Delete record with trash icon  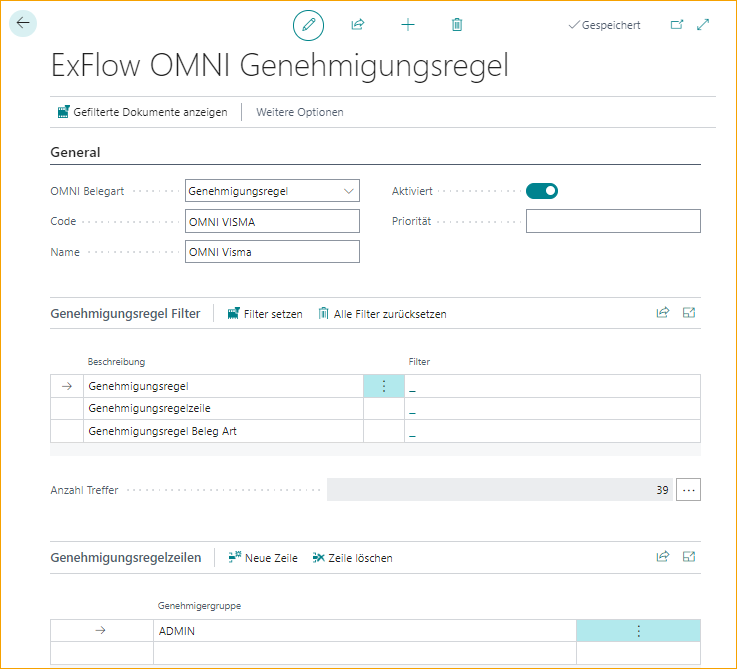click(x=457, y=24)
